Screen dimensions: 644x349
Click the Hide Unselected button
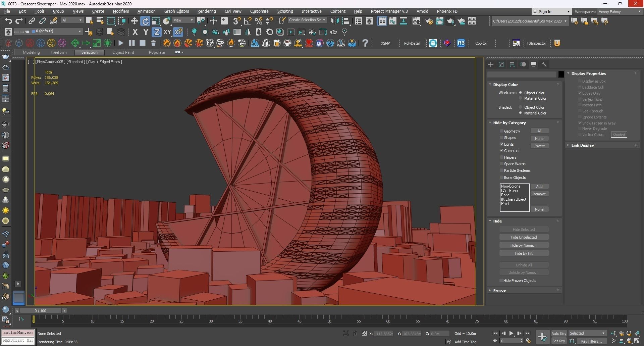point(524,237)
